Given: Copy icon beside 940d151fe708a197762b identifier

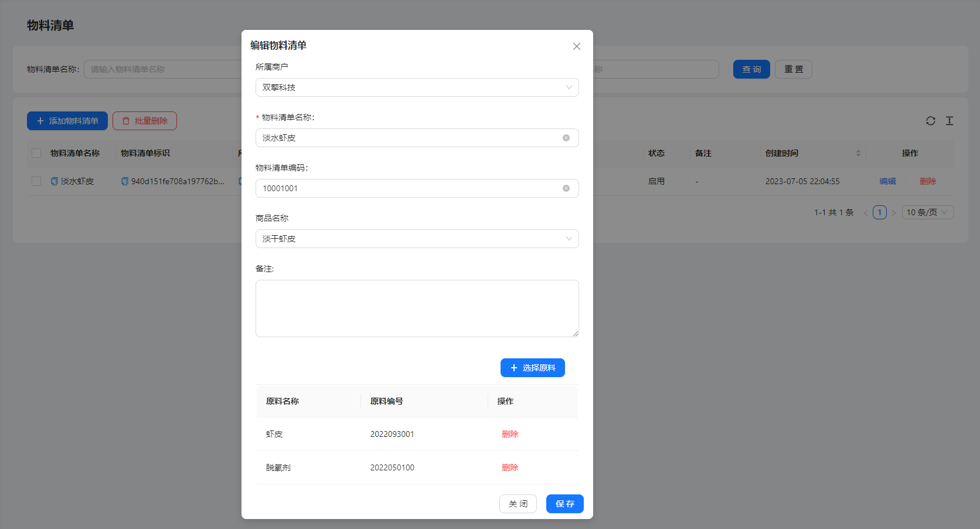Looking at the screenshot, I should (124, 181).
